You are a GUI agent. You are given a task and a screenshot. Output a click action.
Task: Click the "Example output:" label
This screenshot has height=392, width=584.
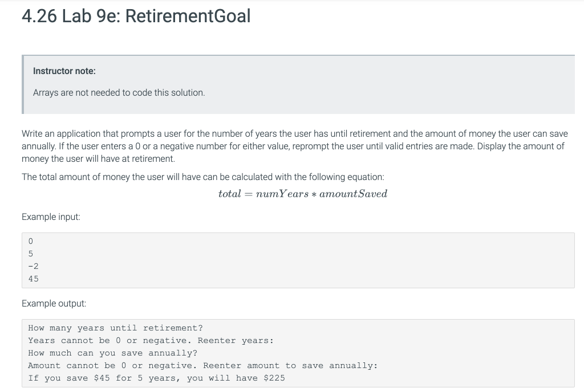click(x=54, y=304)
